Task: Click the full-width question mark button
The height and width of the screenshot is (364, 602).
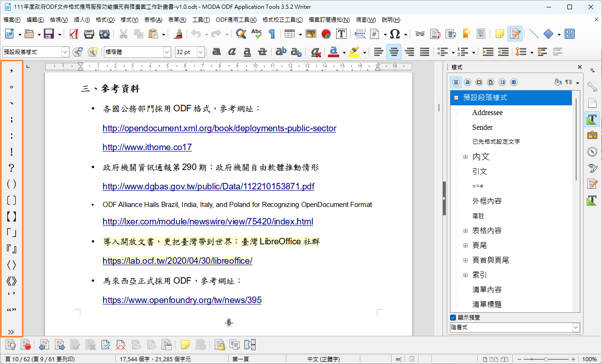Action: click(x=12, y=168)
